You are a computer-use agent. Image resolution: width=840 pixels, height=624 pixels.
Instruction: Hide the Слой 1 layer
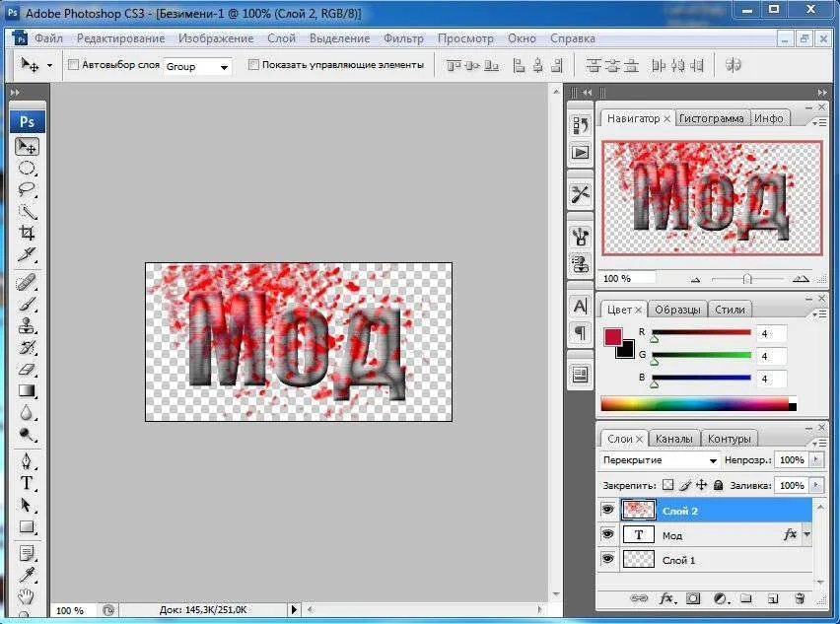coord(607,559)
